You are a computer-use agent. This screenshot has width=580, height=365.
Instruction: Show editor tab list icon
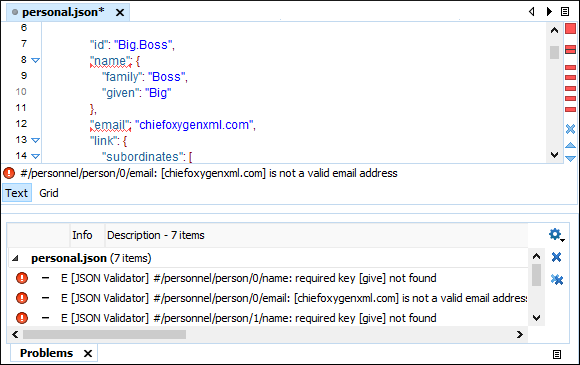point(565,11)
